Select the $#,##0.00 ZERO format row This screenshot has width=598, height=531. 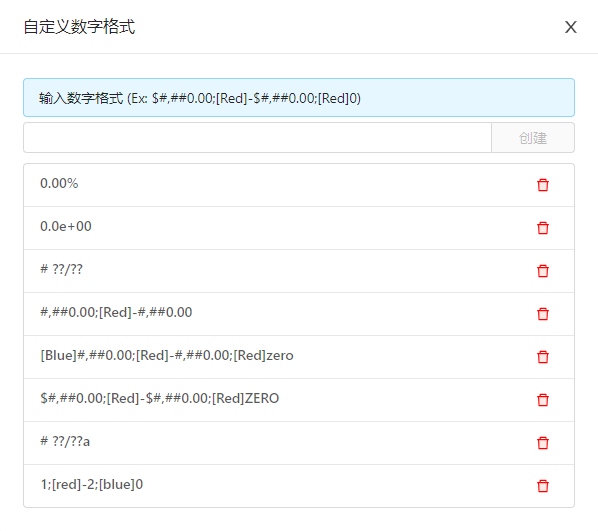pyautogui.click(x=299, y=400)
